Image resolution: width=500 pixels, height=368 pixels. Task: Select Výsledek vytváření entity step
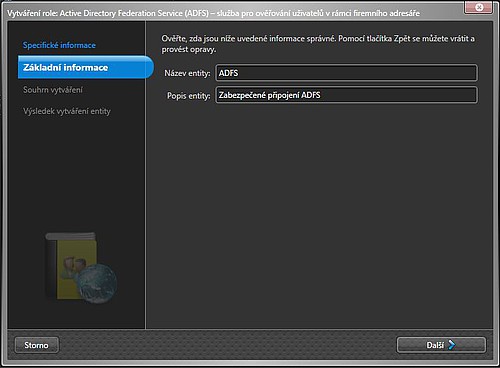pyautogui.click(x=67, y=111)
